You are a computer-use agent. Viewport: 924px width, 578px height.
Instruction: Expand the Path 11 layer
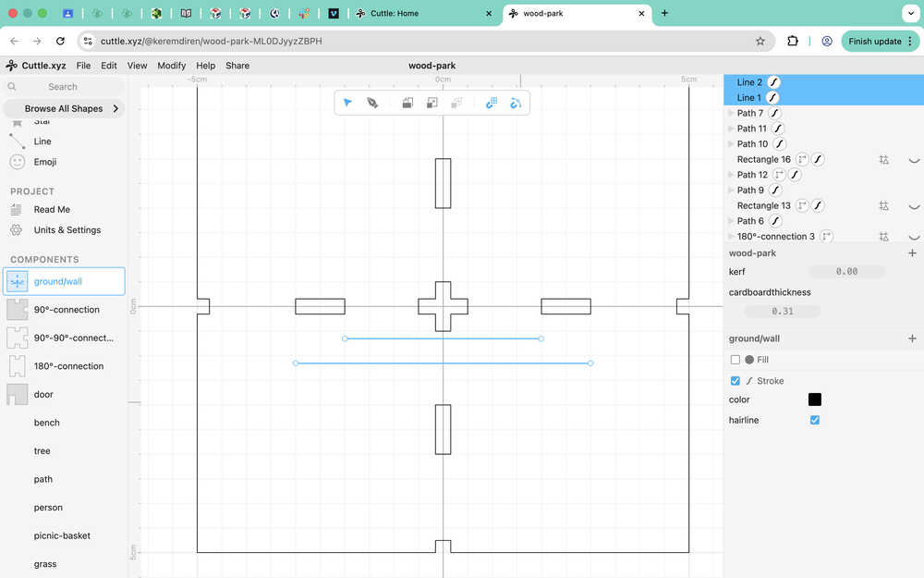[731, 129]
